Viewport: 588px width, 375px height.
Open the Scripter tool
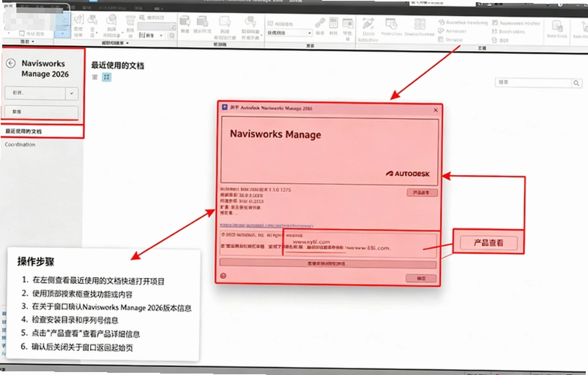[450, 39]
